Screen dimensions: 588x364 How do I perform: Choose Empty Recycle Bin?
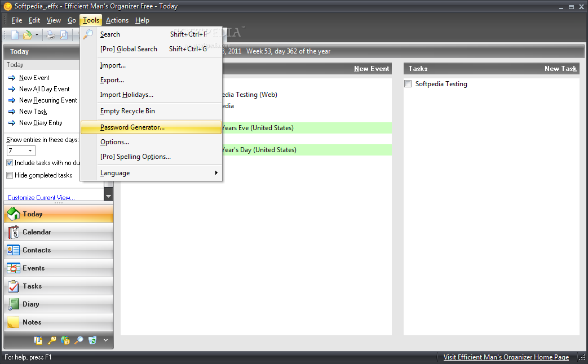click(151, 111)
